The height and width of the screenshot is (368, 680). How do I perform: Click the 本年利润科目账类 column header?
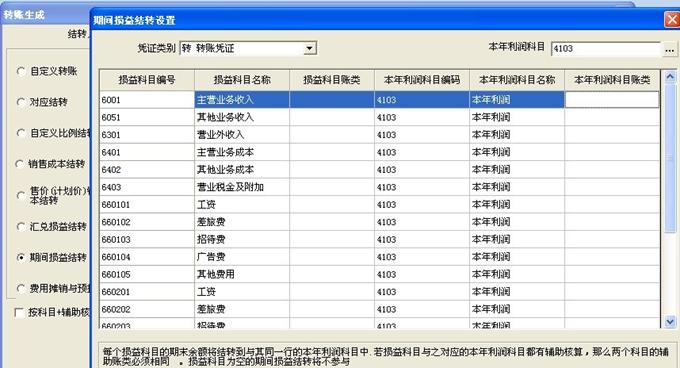point(612,80)
